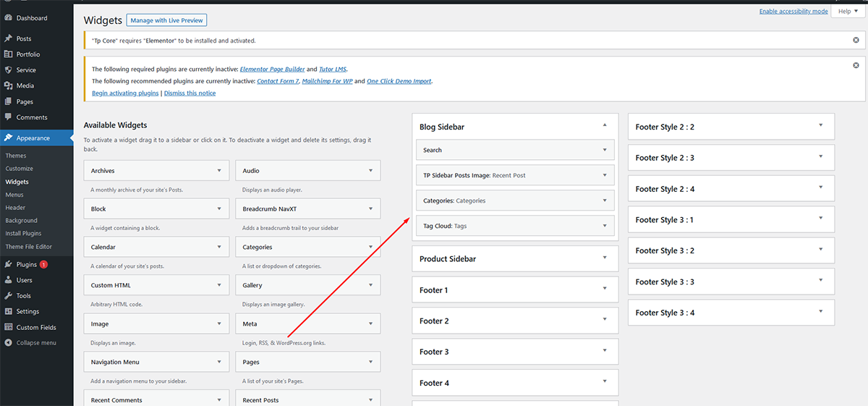Open the Menus submenu item
The image size is (868, 406).
[x=14, y=195]
